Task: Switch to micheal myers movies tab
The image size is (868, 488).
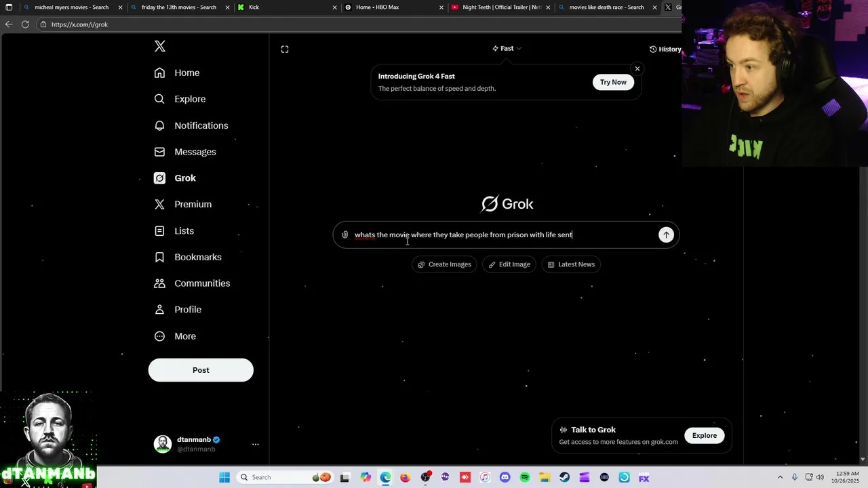Action: pyautogui.click(x=71, y=7)
